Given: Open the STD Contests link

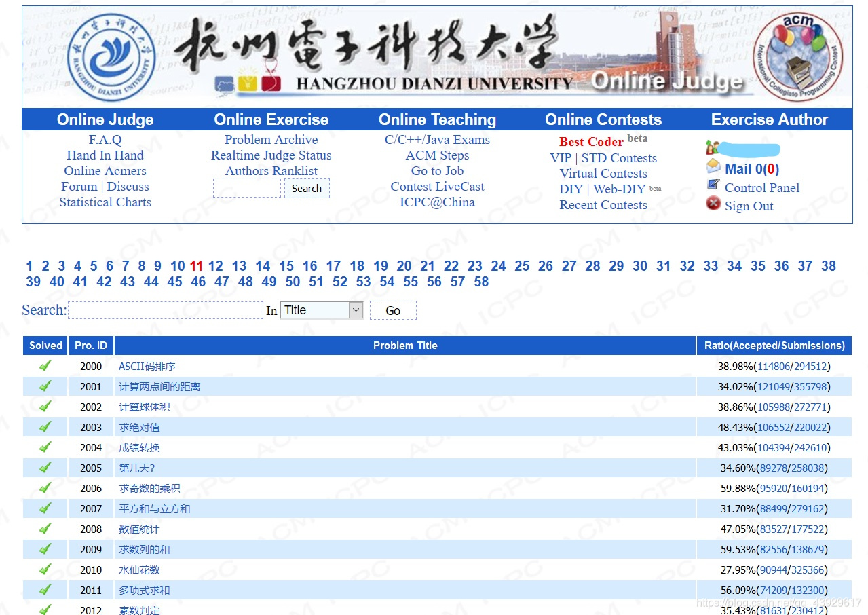Looking at the screenshot, I should [619, 158].
